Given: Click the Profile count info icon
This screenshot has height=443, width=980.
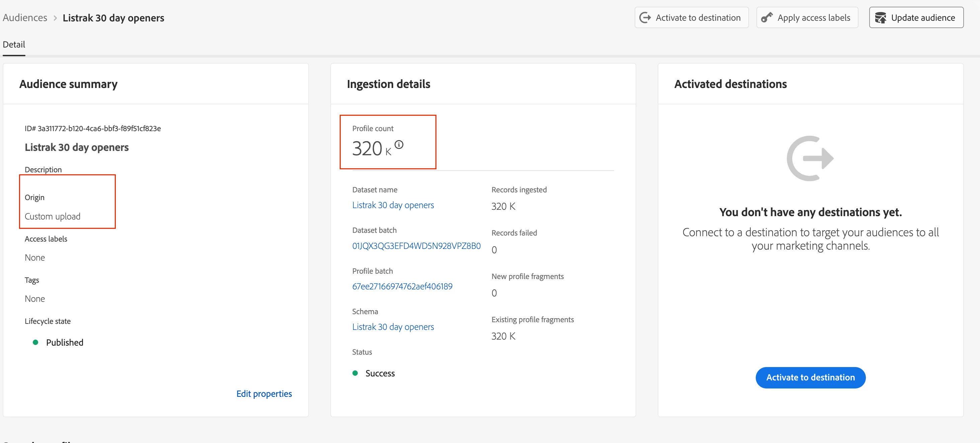Looking at the screenshot, I should (x=399, y=145).
